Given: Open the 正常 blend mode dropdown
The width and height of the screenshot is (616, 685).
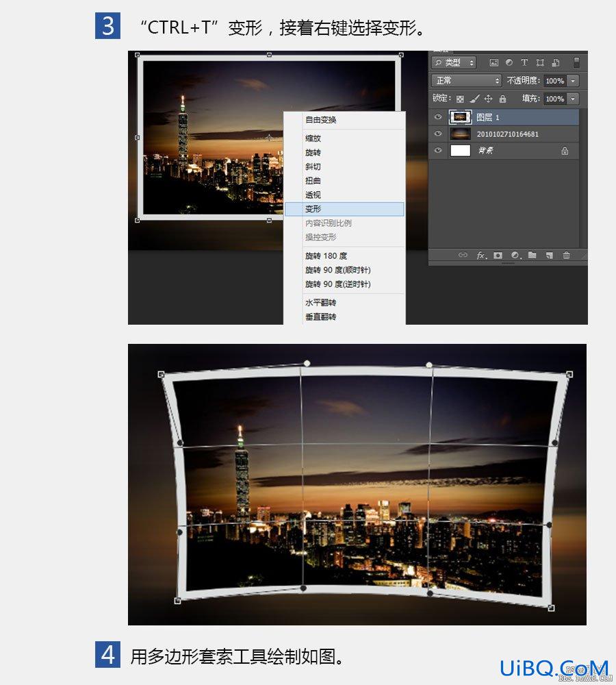Looking at the screenshot, I should pos(466,80).
